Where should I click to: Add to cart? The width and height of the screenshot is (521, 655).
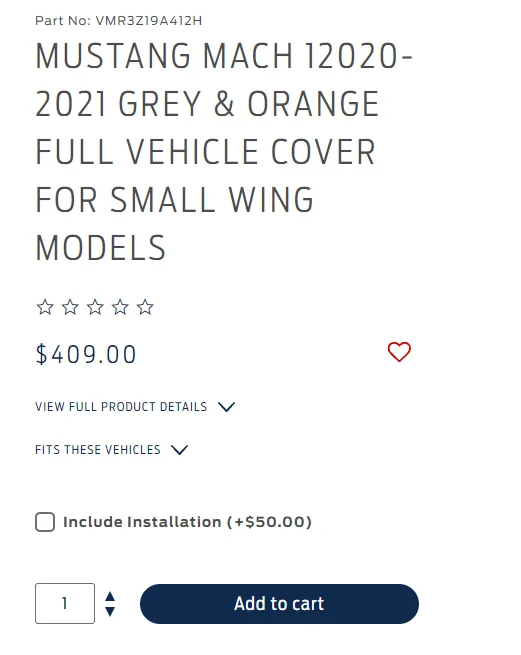279,604
